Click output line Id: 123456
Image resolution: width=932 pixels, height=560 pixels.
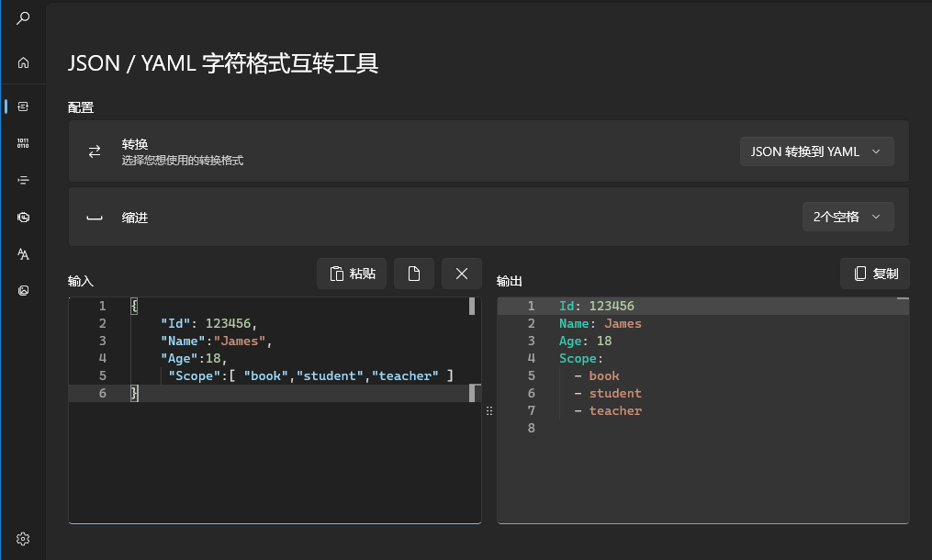click(597, 306)
